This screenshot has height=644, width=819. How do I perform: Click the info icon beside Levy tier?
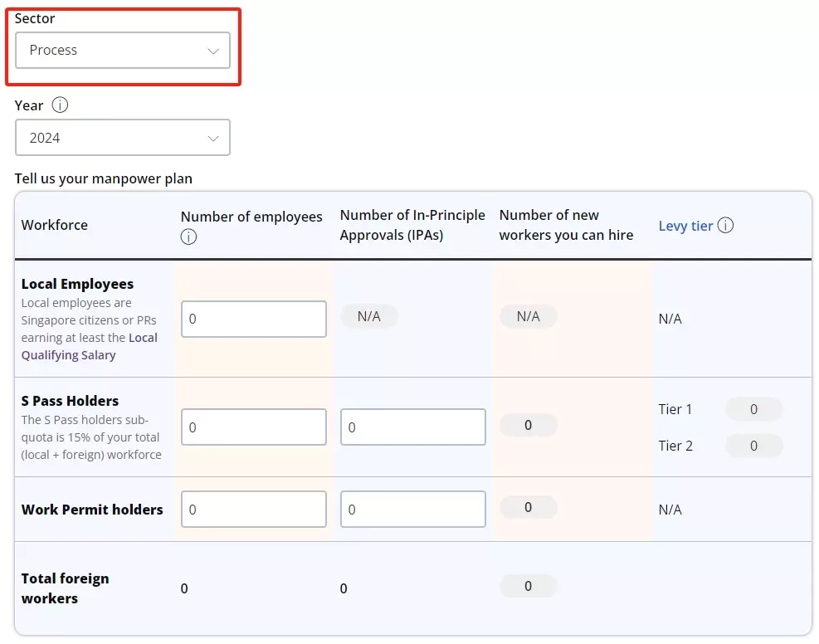(725, 225)
